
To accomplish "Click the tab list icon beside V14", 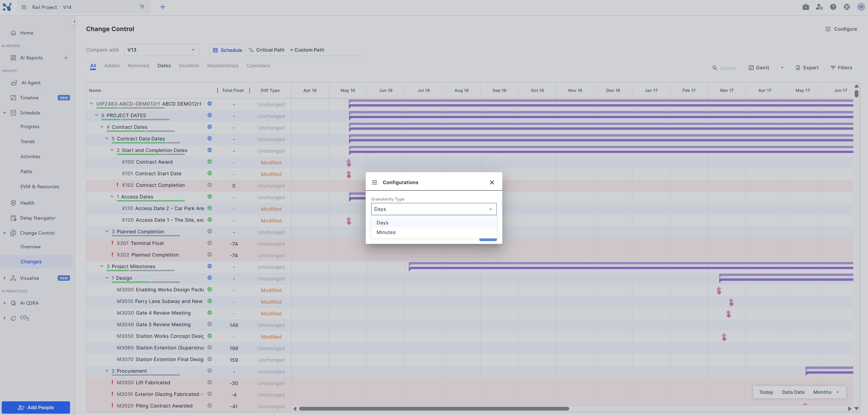I will click(142, 7).
